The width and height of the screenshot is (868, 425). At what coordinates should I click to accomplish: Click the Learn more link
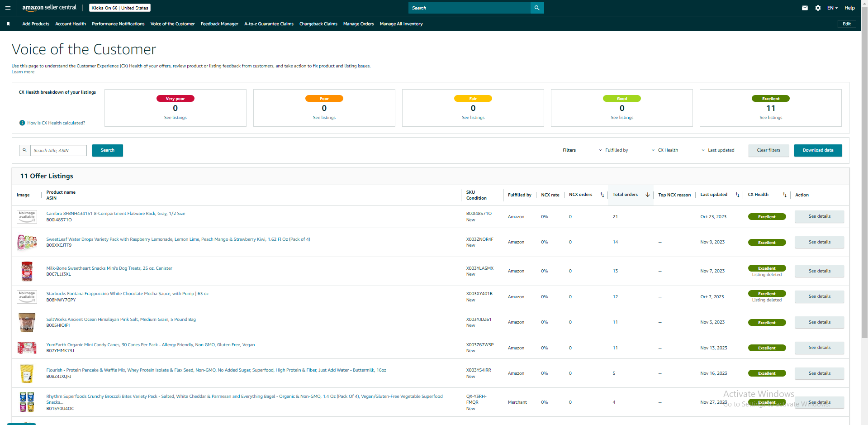(x=23, y=72)
